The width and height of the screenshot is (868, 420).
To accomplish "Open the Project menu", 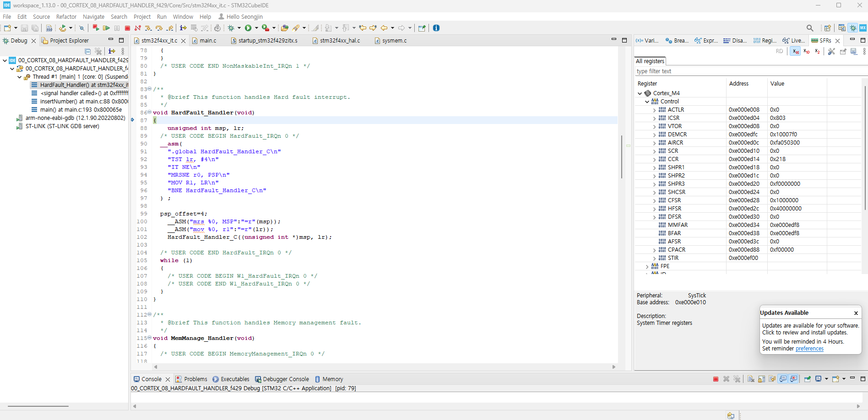I will click(142, 16).
